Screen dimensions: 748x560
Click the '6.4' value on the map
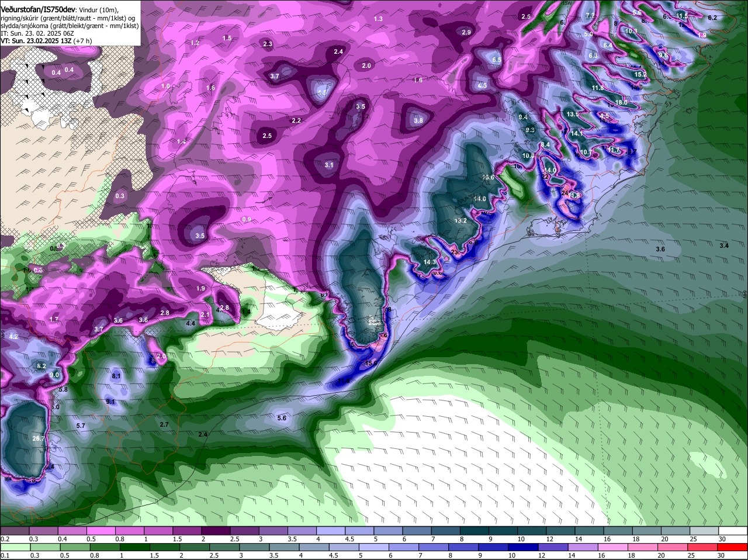[x=608, y=45]
